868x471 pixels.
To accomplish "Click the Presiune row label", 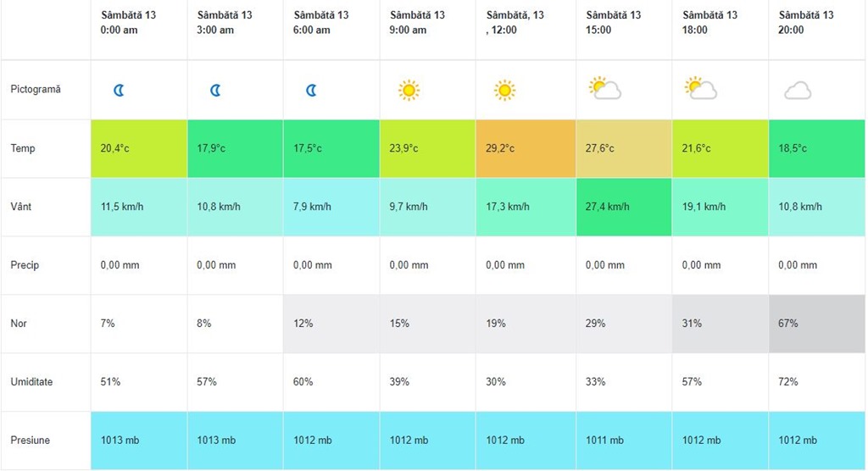I will (31, 441).
